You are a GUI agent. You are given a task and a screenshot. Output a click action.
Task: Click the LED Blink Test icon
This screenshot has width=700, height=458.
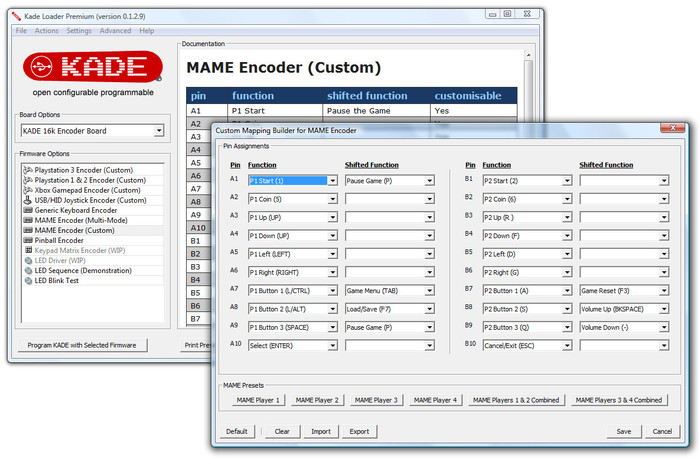[28, 281]
